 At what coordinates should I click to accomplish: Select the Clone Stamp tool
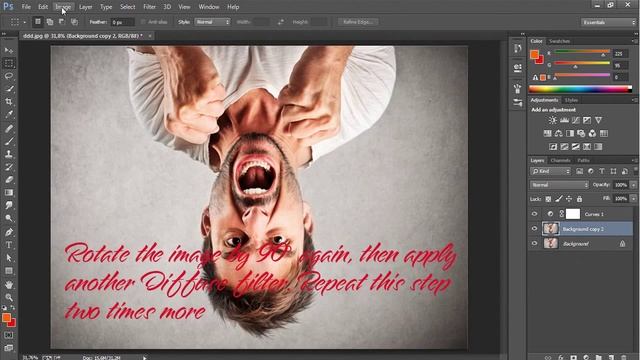[x=9, y=154]
